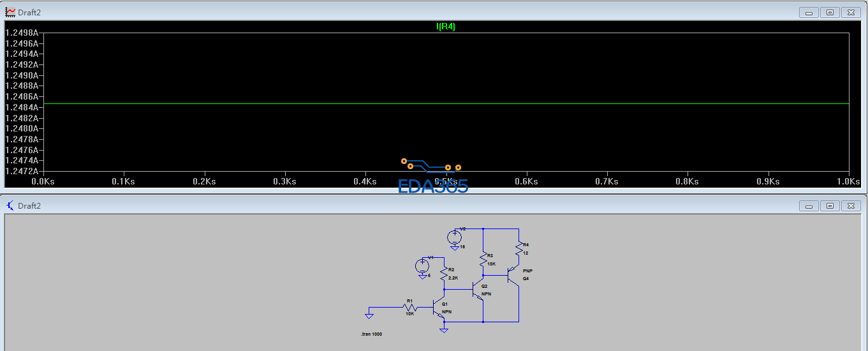The width and height of the screenshot is (868, 351).
Task: Click the 0.5Ks time axis label
Action: tap(446, 181)
